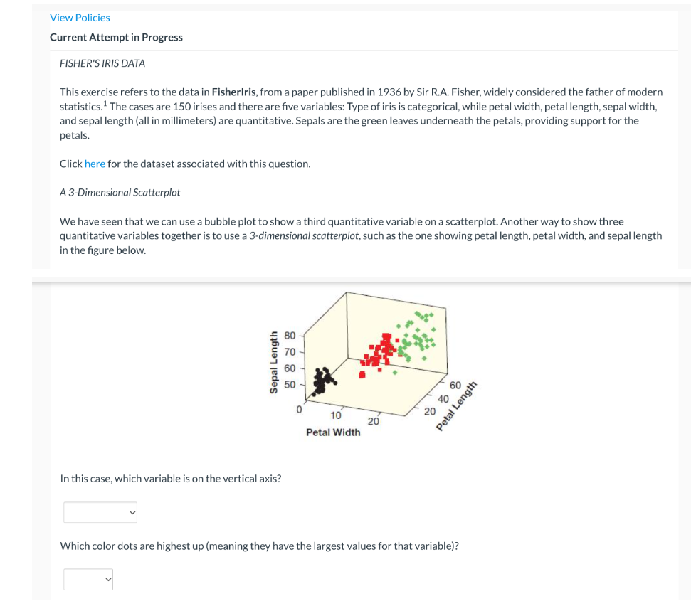Image resolution: width=691 pixels, height=616 pixels.
Task: Click the FISHER'S IRIS DATA title
Action: (102, 63)
